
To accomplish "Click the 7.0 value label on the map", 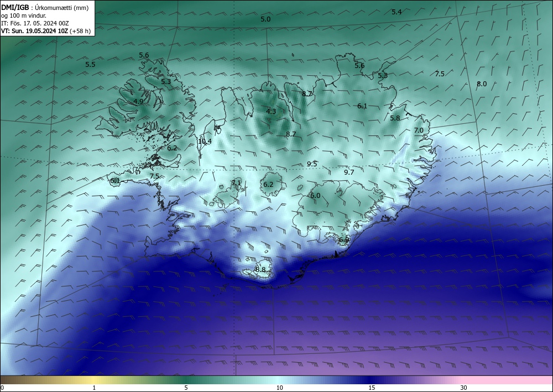I will coord(419,130).
